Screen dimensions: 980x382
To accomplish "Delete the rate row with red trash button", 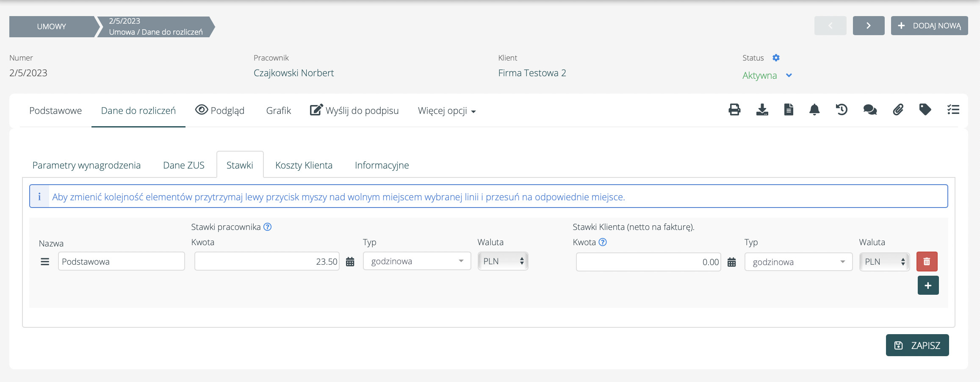I will coord(927,262).
